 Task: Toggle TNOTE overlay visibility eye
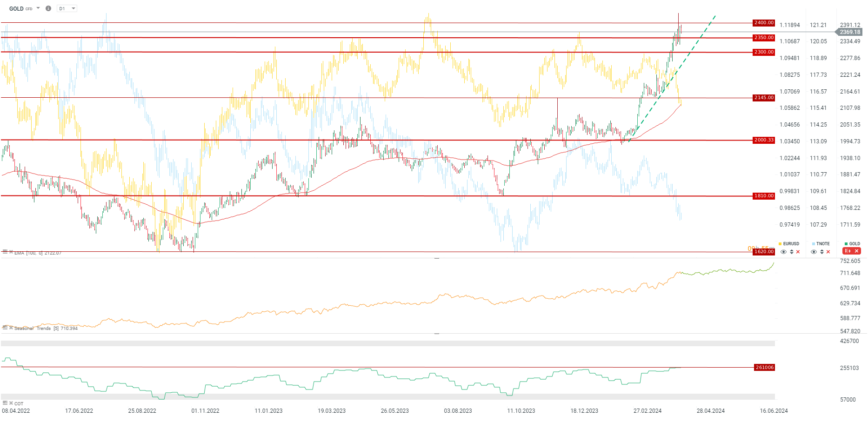click(814, 252)
